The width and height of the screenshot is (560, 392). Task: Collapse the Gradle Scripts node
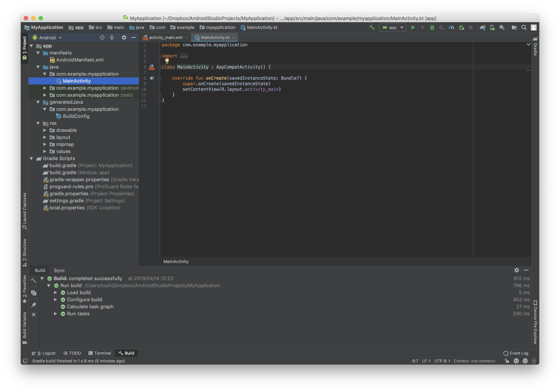(31, 158)
